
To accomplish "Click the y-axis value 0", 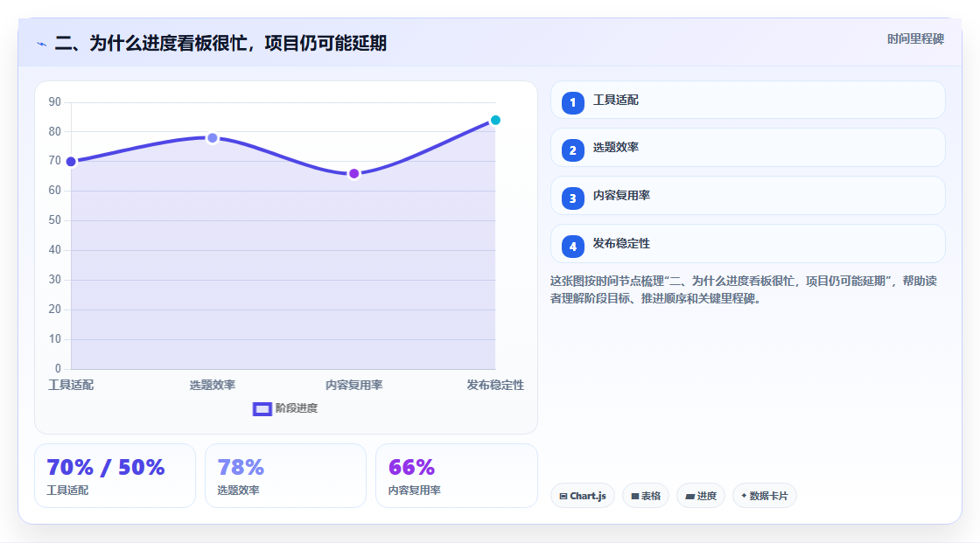I will [x=58, y=369].
